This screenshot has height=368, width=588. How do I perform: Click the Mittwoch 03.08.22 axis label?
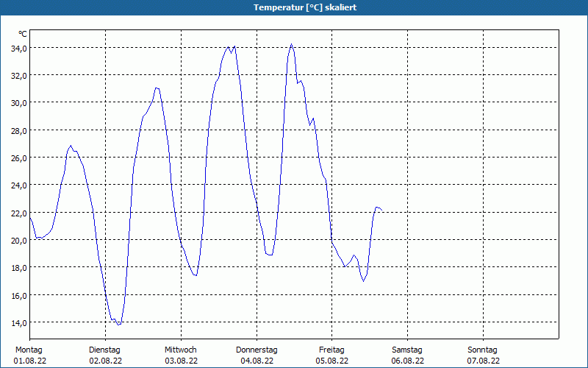coord(181,355)
